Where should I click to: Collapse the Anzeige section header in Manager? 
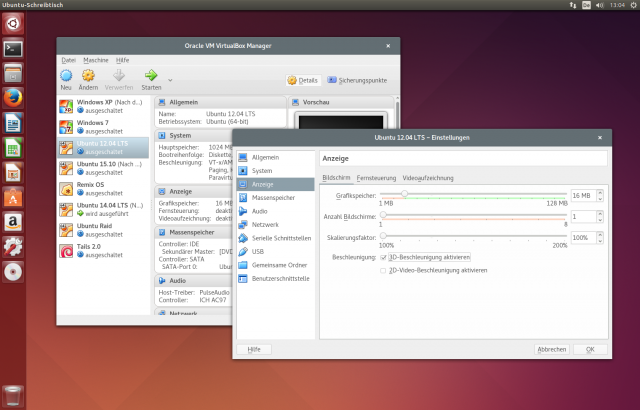pos(194,191)
